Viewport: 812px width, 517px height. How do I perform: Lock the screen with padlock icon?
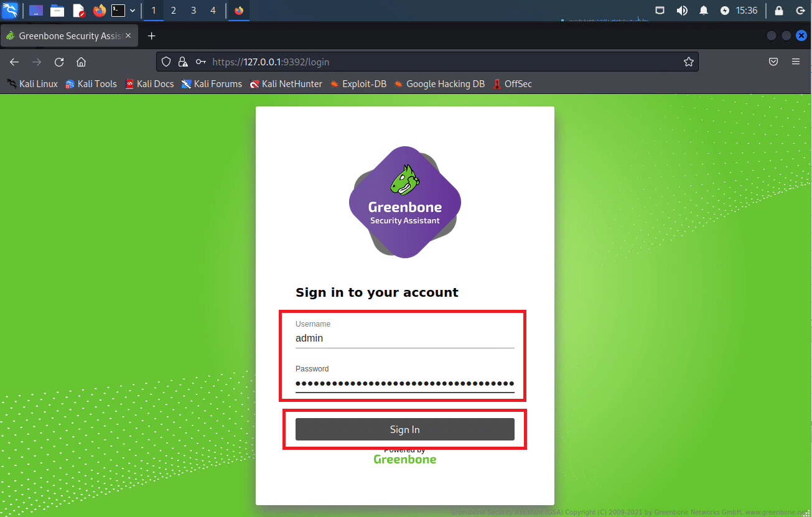779,11
